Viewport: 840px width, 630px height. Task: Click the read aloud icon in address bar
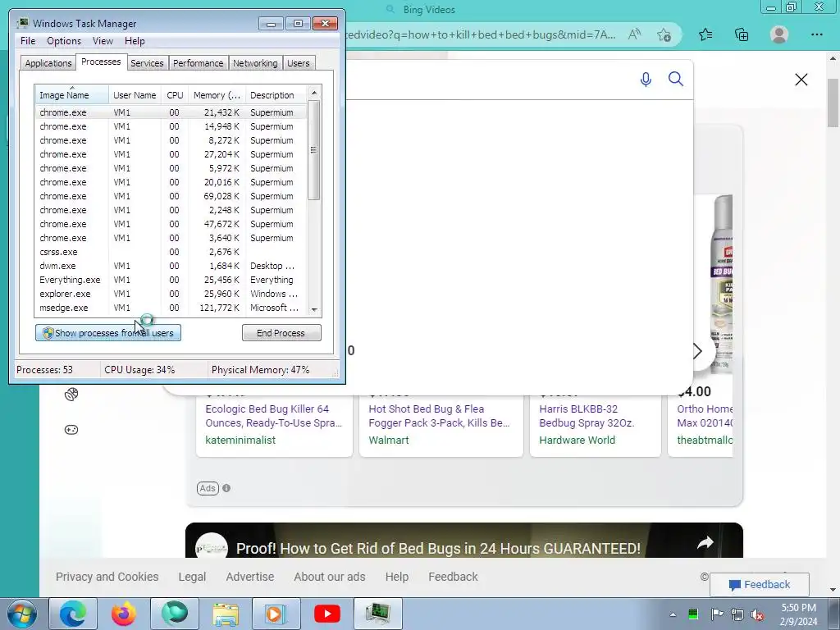pos(634,34)
